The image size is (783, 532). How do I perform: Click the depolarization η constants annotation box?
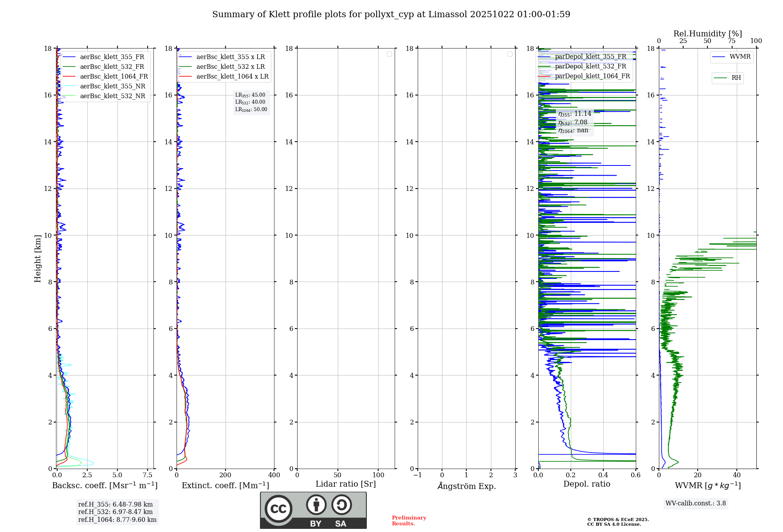coord(574,122)
